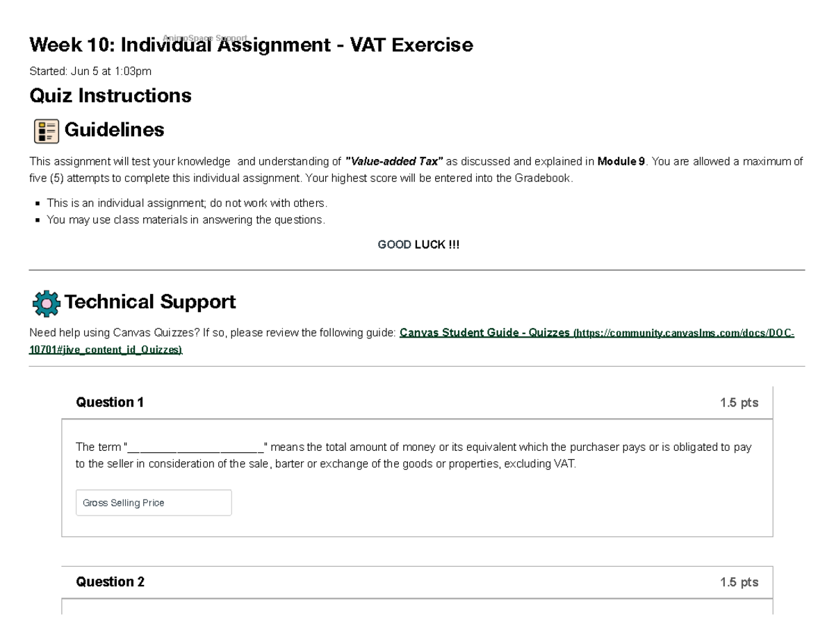Select the Question 2 header
834x644 pixels.
[109, 581]
